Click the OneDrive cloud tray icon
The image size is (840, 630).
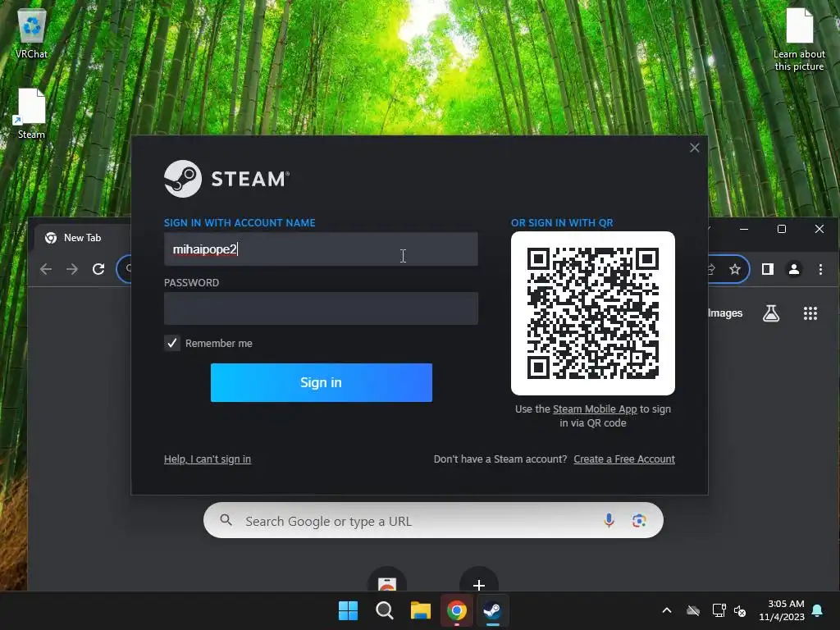[693, 610]
